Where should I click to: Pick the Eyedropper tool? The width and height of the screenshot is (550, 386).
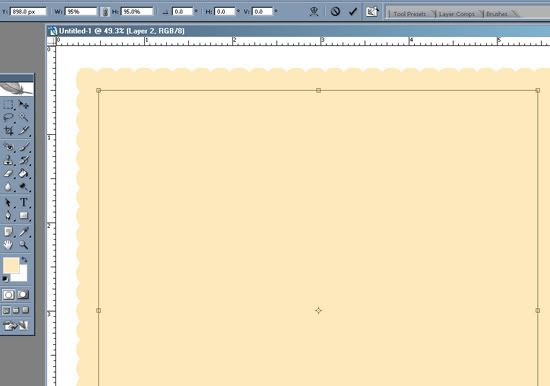click(24, 232)
